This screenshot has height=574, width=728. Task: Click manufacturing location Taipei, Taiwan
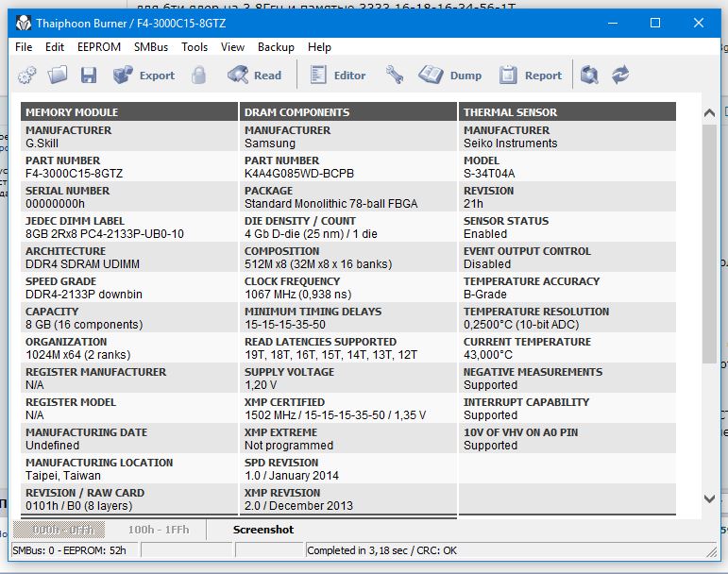click(63, 475)
